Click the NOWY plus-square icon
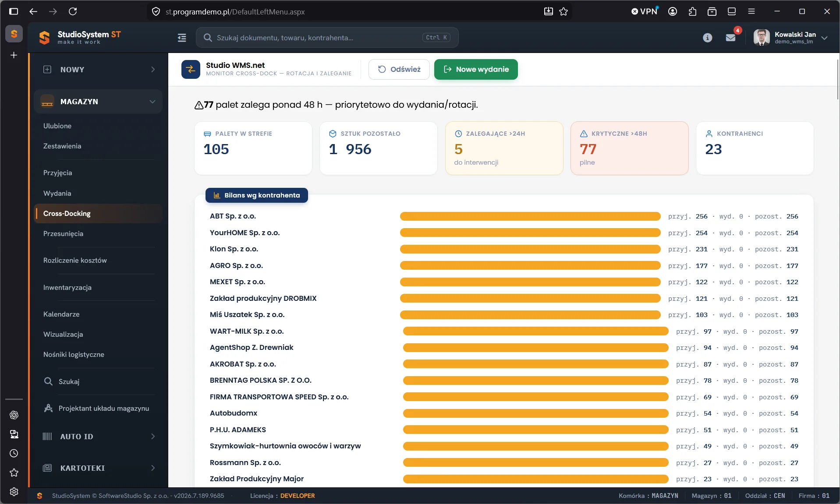 (47, 70)
